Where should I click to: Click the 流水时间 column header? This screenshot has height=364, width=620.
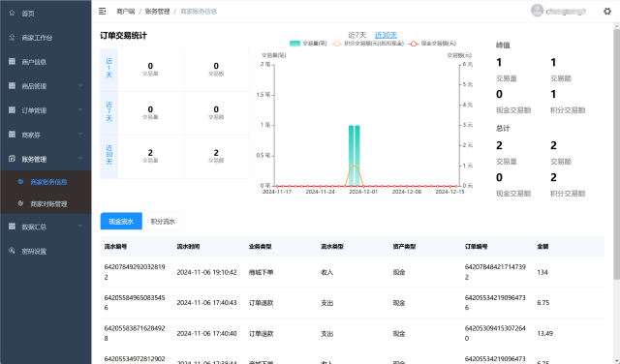coord(188,246)
